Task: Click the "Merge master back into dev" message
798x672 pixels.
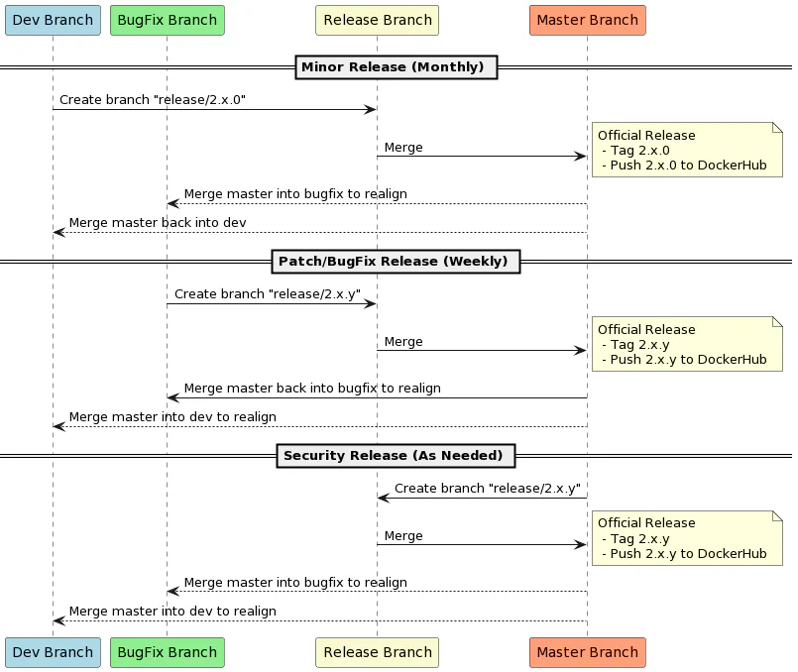Action: coord(157,223)
